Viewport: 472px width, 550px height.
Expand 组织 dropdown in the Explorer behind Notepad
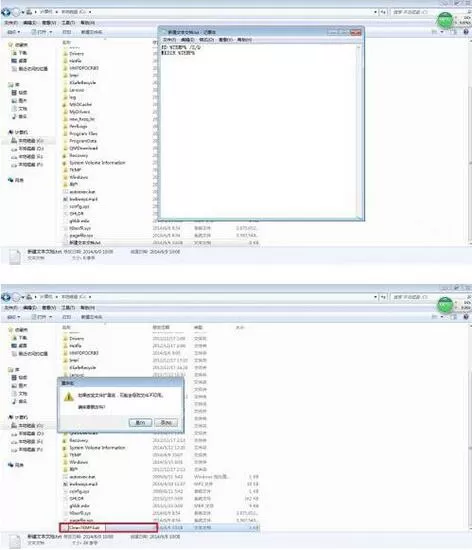pos(14,32)
